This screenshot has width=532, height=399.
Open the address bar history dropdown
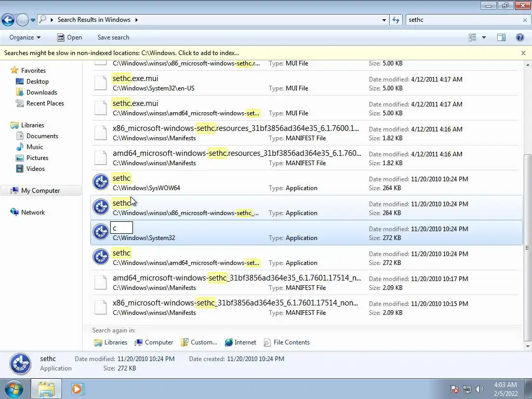pos(384,20)
